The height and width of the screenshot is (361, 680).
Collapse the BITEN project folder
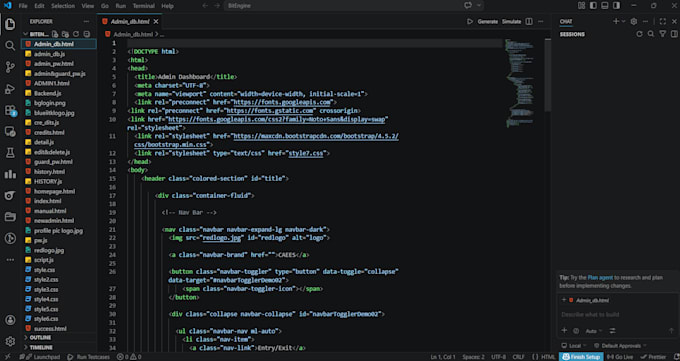click(36, 34)
